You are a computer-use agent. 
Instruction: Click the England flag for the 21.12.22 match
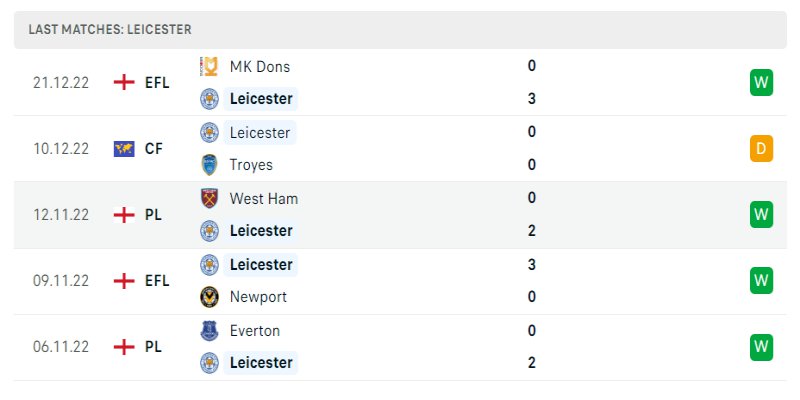pyautogui.click(x=124, y=83)
